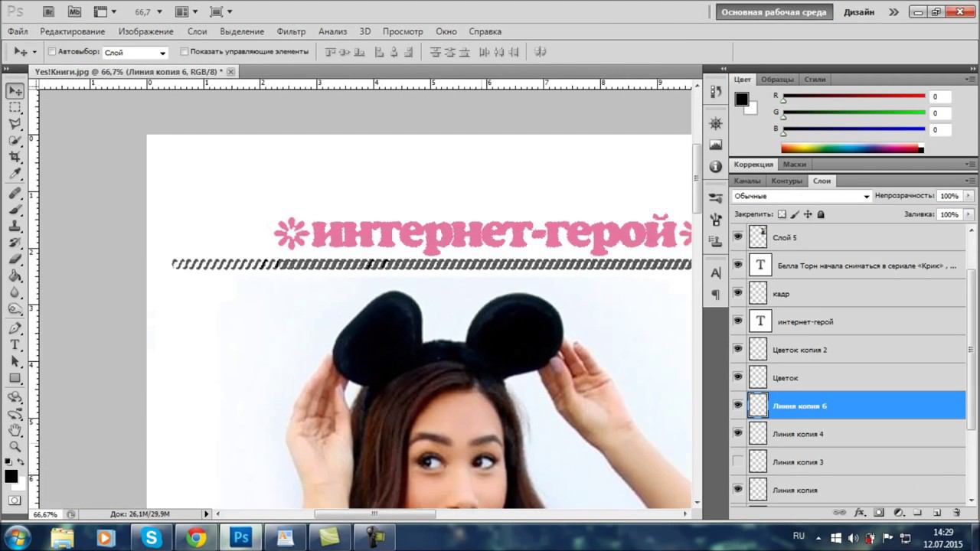Image resolution: width=980 pixels, height=551 pixels.
Task: Select the Zoom tool in the toolbox
Action: (x=15, y=446)
